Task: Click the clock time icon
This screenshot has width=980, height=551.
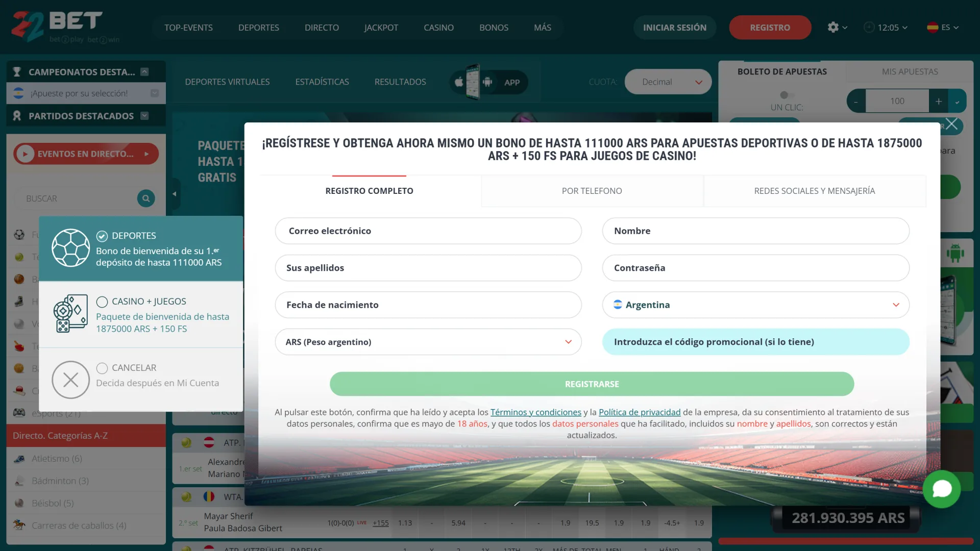Action: (x=869, y=28)
